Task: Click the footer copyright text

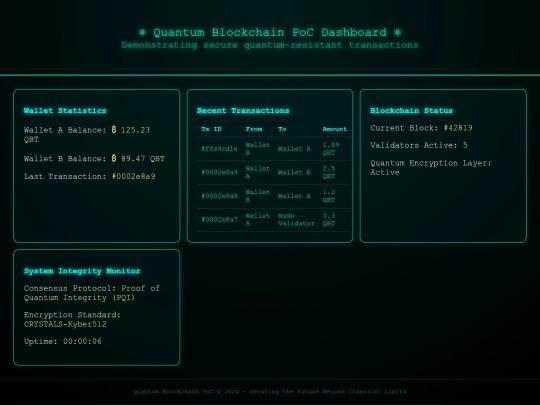Action: [270, 392]
